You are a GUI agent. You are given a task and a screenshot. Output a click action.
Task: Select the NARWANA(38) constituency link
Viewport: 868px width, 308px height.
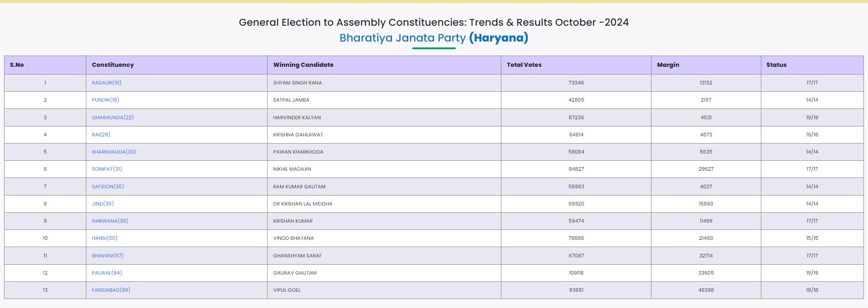coord(110,221)
